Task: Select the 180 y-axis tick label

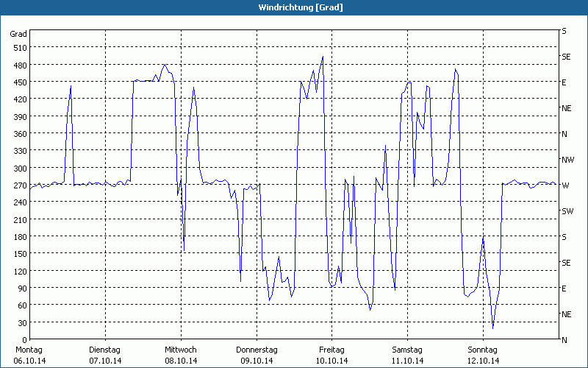Action: coord(21,237)
